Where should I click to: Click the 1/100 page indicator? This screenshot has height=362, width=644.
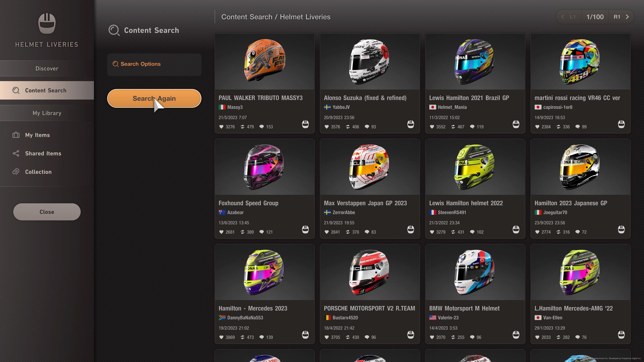(595, 17)
